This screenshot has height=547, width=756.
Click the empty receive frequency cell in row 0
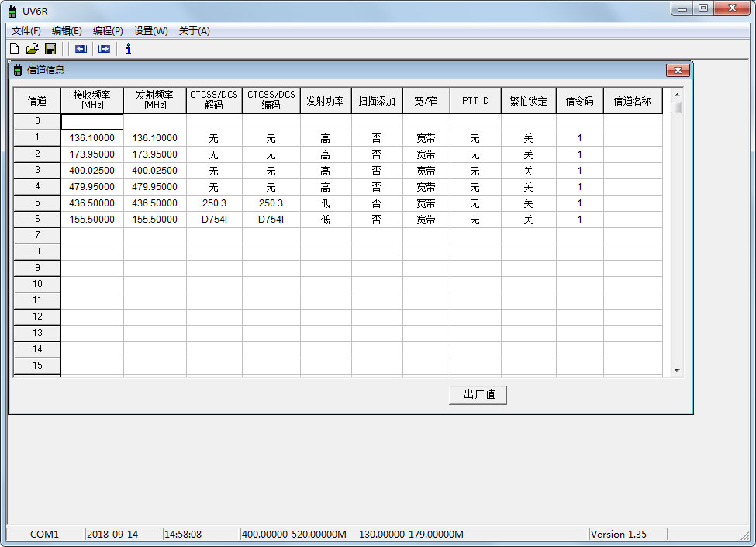tap(92, 122)
